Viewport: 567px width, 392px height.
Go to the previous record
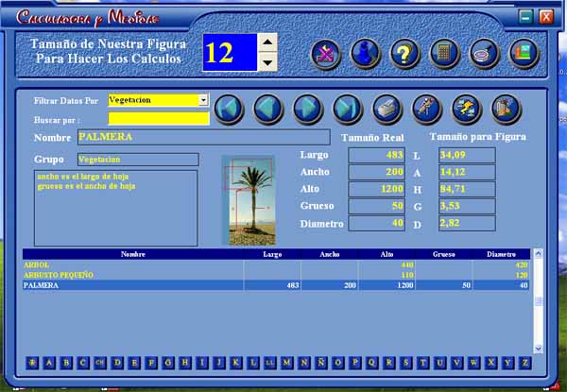(x=269, y=110)
